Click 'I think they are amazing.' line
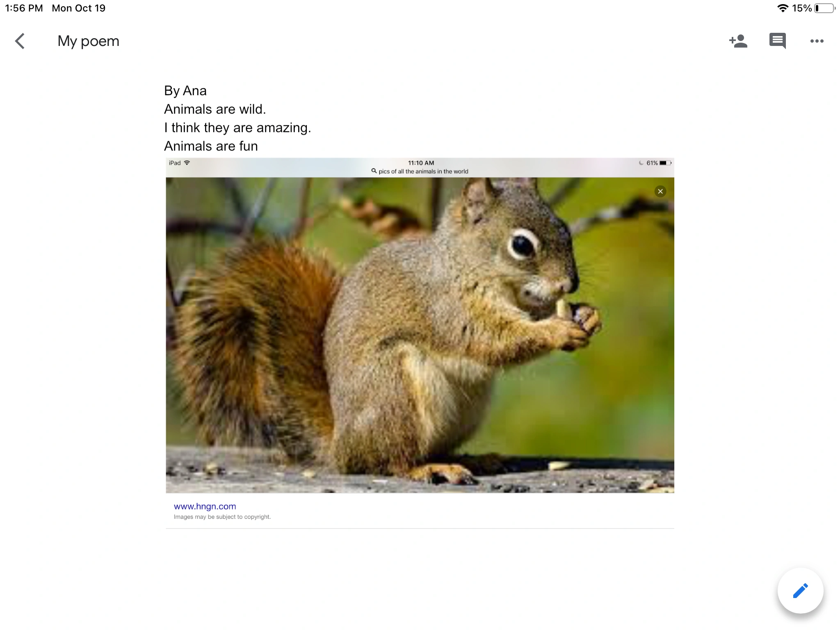Screen dimensions: 840x630 pyautogui.click(x=237, y=128)
